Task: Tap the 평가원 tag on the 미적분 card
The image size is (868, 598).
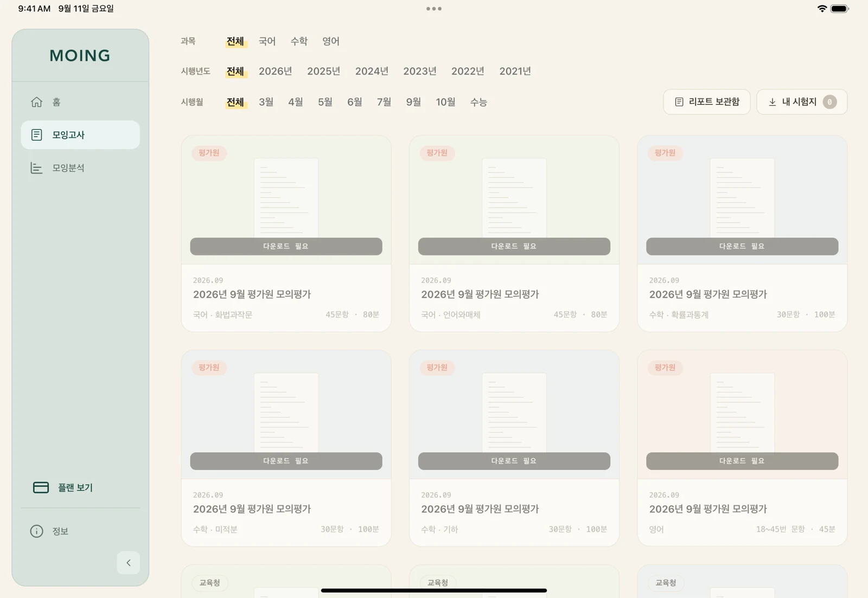Action: pyautogui.click(x=209, y=368)
